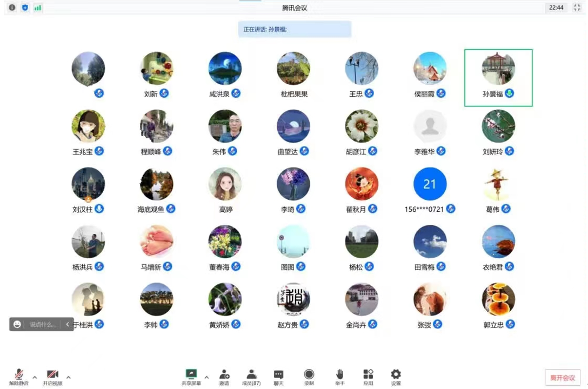Open the blue security shield icon
This screenshot has height=389, width=588.
25,8
